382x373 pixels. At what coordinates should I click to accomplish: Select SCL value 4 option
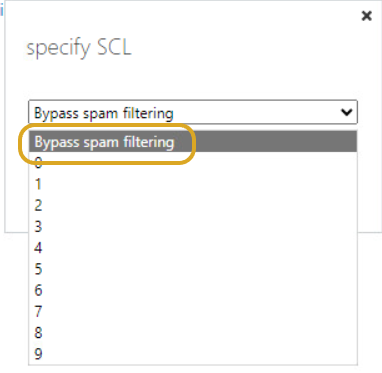point(193,248)
